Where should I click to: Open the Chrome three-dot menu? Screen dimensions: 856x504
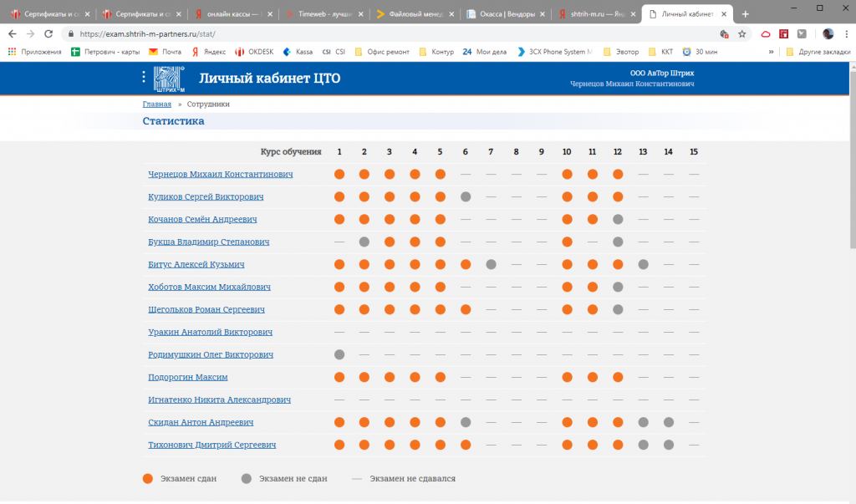(846, 34)
